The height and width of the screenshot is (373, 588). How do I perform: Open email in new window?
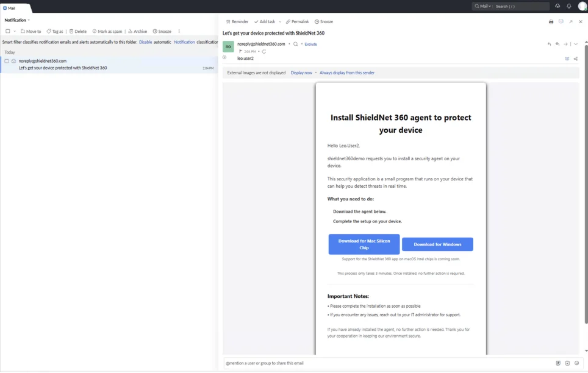click(571, 22)
